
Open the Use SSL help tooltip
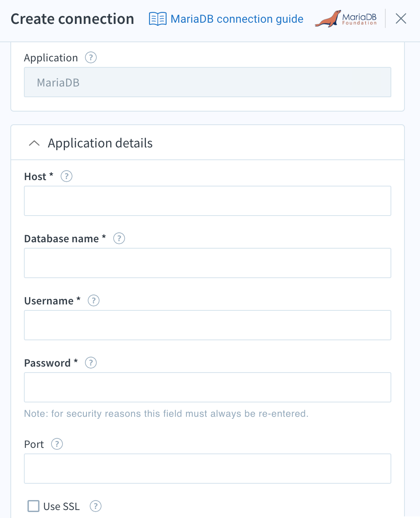pos(95,506)
